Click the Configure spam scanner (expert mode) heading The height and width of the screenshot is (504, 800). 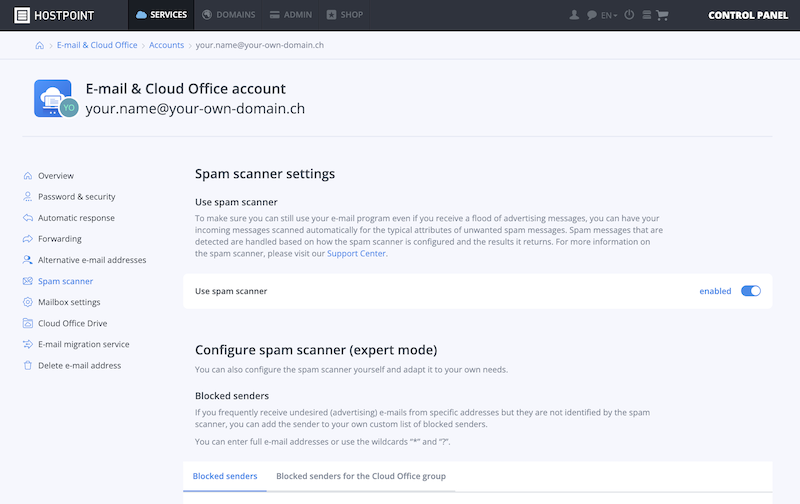(x=316, y=350)
